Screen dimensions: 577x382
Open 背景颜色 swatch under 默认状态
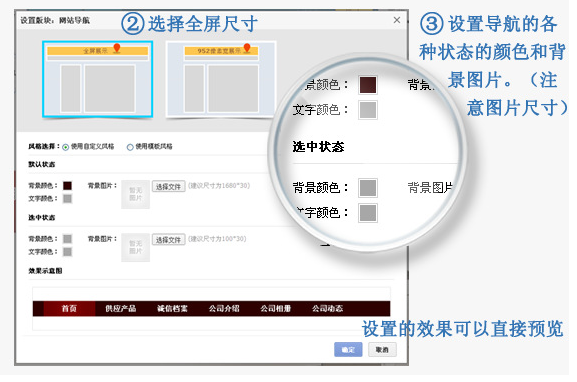click(67, 185)
